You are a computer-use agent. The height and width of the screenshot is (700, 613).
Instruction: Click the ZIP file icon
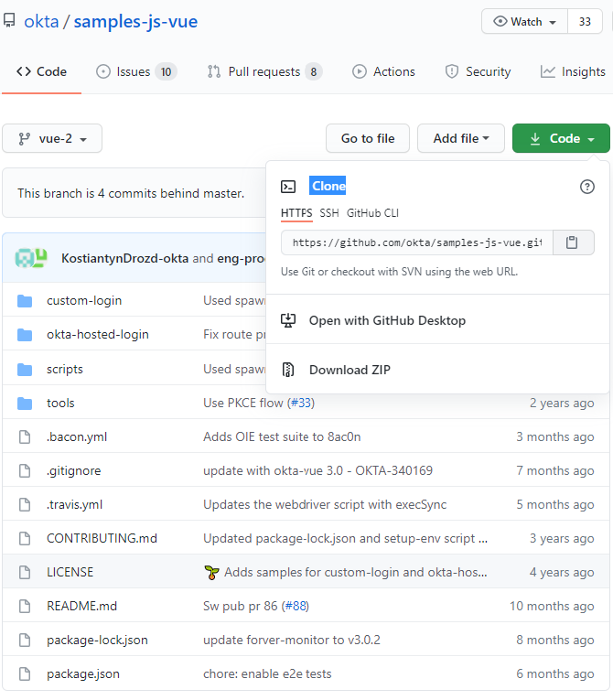coord(288,370)
